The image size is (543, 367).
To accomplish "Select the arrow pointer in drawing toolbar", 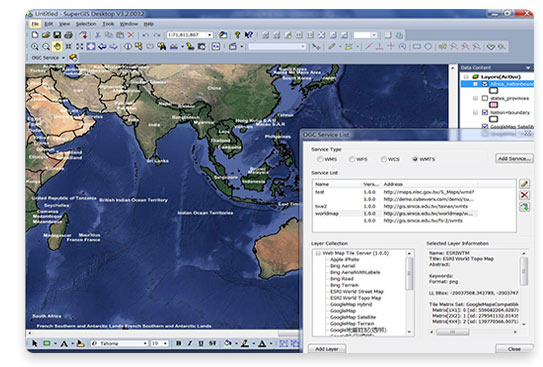I will (35, 343).
